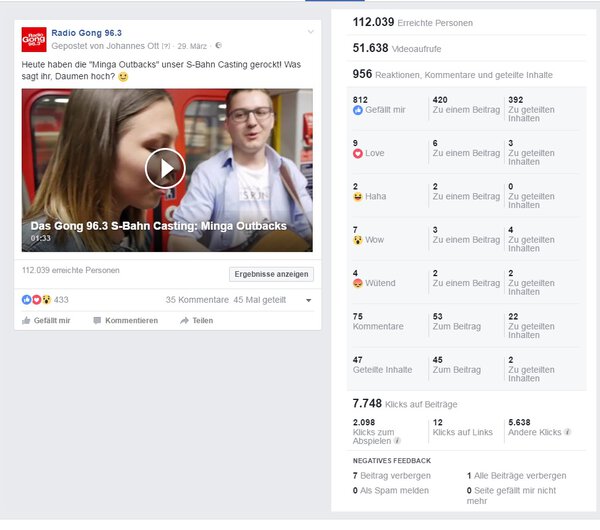Open the 29. März post date link

click(192, 46)
